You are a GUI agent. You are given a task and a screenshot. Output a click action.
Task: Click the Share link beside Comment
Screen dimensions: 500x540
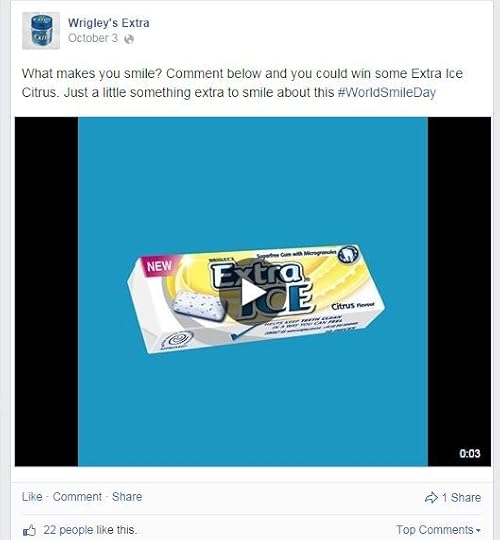[x=127, y=497]
